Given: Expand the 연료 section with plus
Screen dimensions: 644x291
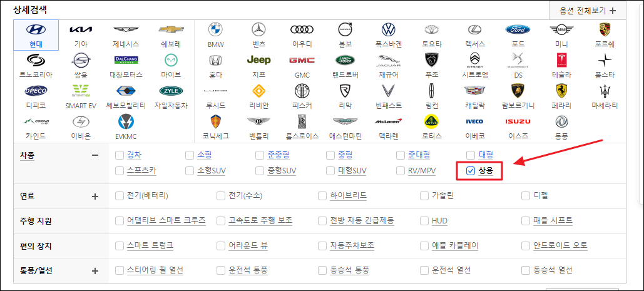Looking at the screenshot, I should point(95,196).
